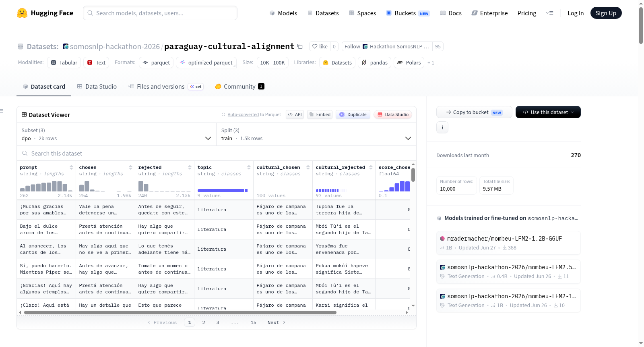644x347 pixels.
Task: Select the pandas library tag
Action: (x=374, y=62)
